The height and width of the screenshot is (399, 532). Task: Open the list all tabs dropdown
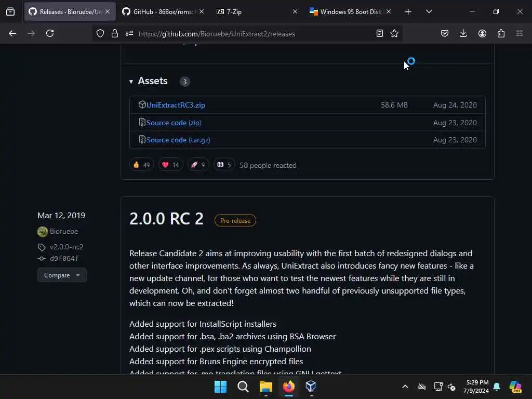[x=429, y=11]
